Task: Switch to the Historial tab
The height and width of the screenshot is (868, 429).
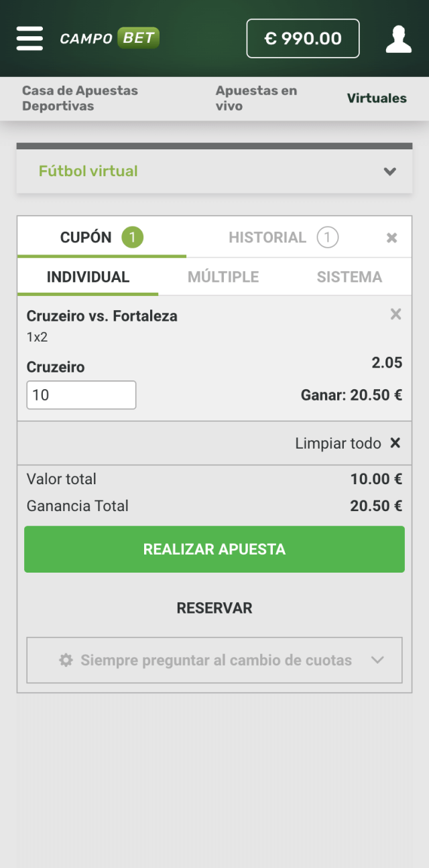Action: (x=267, y=237)
